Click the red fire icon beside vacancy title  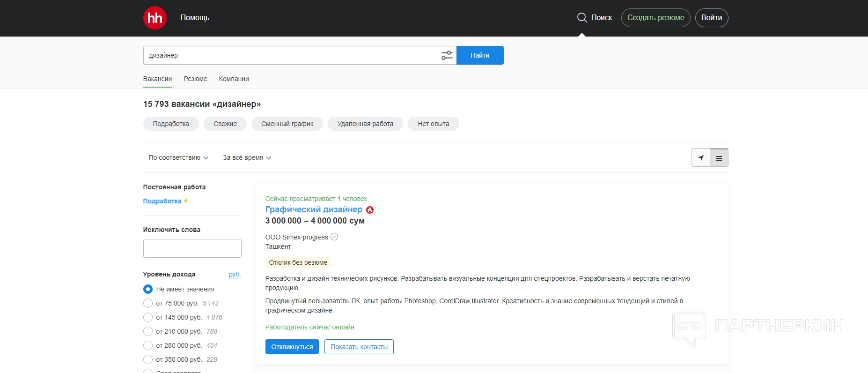tap(370, 210)
